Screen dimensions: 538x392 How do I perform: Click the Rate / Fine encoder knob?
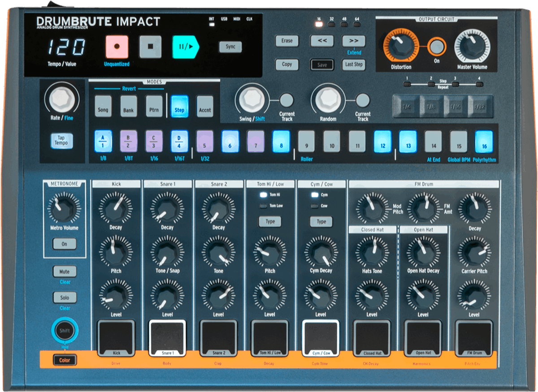[x=61, y=99]
